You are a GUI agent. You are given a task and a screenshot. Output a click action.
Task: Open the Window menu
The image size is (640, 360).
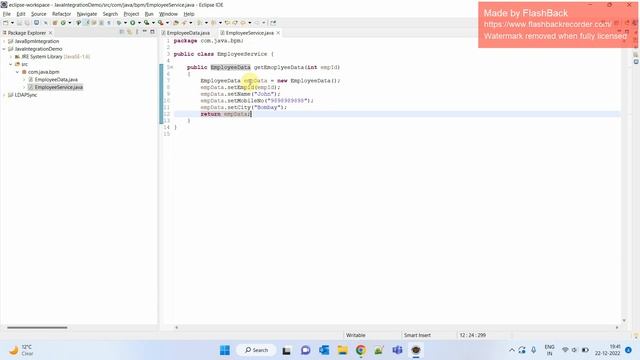(x=168, y=14)
